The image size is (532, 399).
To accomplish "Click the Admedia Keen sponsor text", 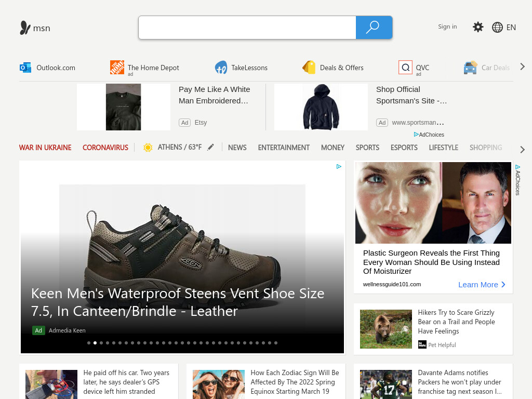I will (67, 330).
